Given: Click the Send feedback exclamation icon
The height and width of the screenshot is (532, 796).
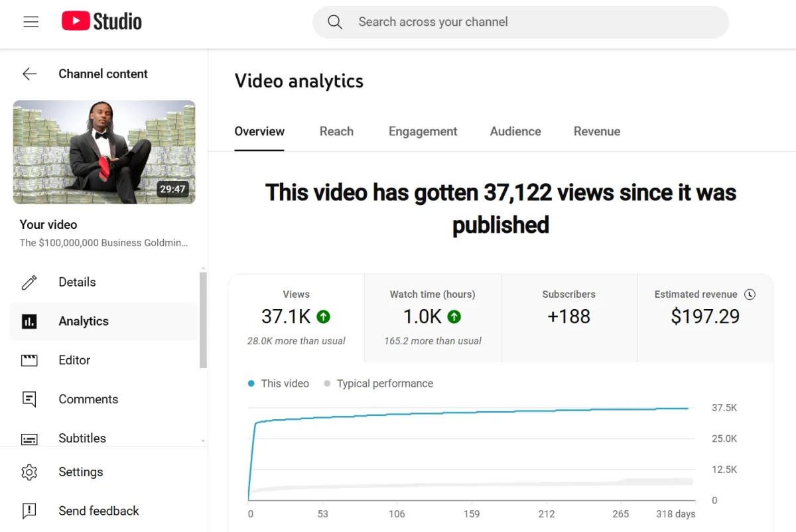Looking at the screenshot, I should [29, 511].
